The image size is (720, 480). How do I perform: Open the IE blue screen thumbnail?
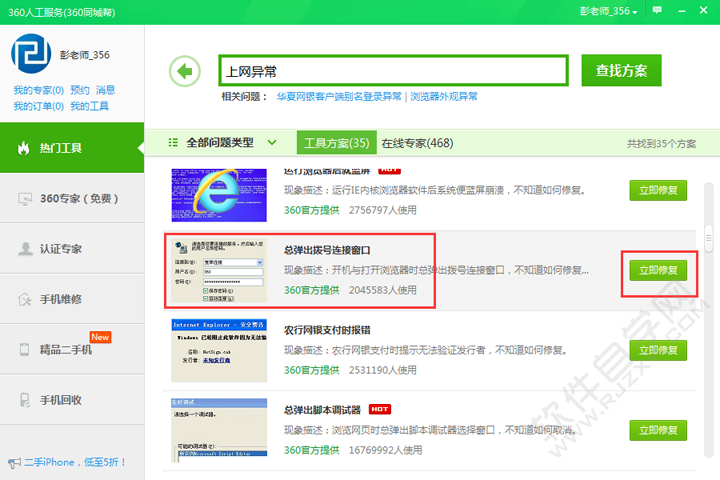coord(219,195)
